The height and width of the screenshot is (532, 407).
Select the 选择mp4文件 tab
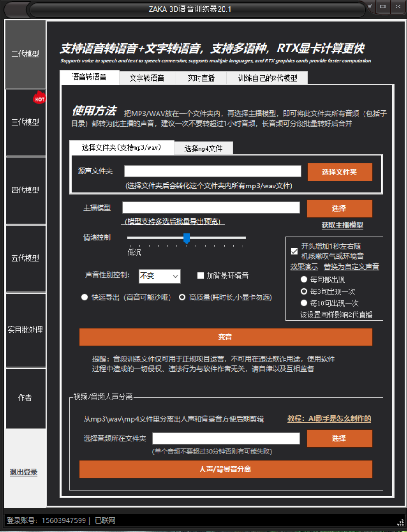[203, 148]
